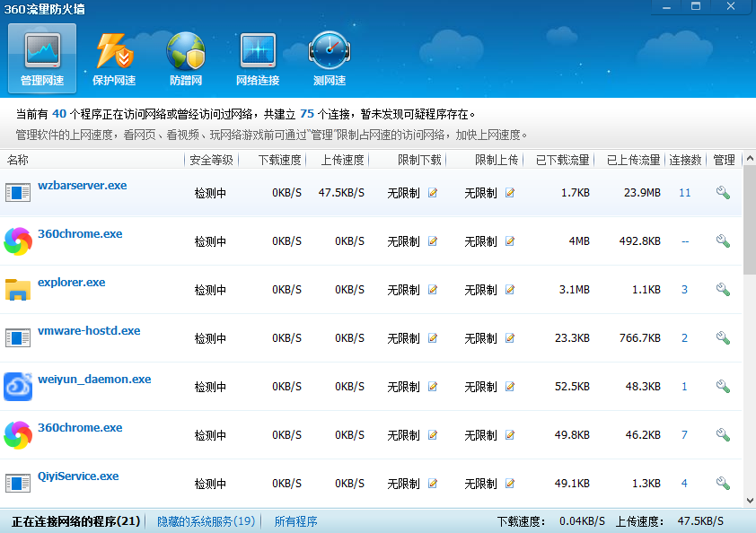The image size is (756, 533).
Task: View vmware-hostd.exe's 2 connections
Action: click(684, 338)
